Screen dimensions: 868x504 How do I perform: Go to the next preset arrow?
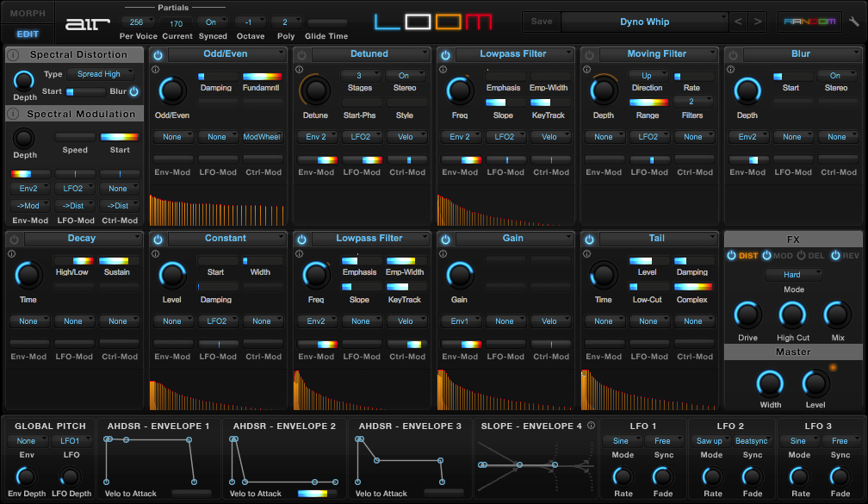(757, 22)
